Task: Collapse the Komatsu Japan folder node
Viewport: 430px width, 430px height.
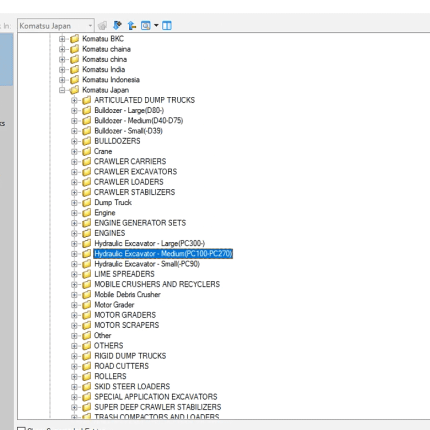Action: tap(62, 90)
